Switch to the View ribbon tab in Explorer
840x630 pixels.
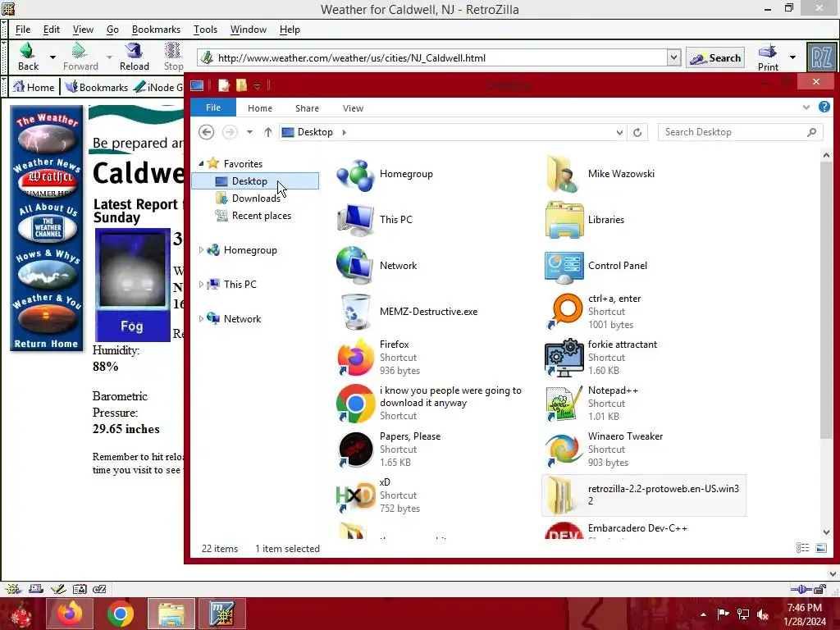pos(353,108)
